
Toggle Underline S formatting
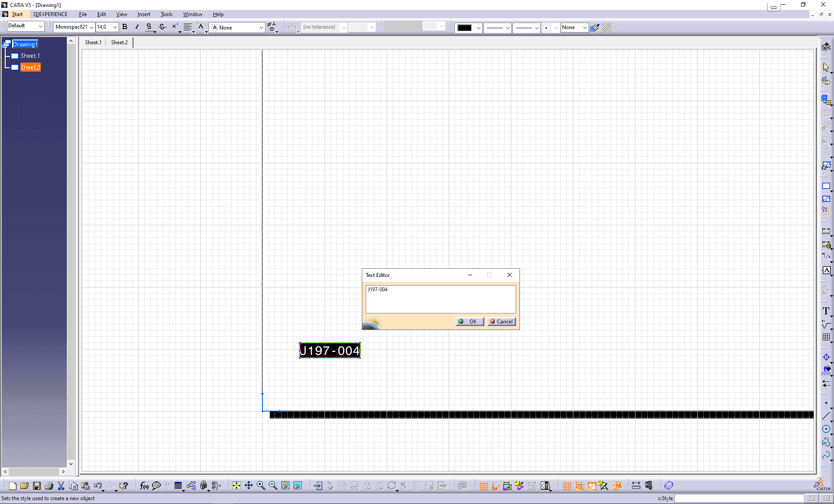[x=149, y=27]
